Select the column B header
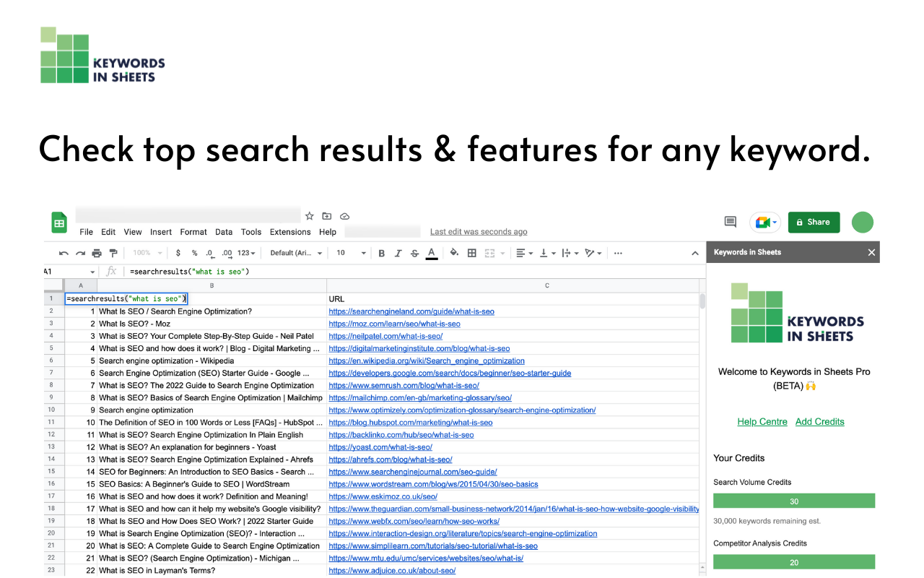Image resolution: width=924 pixels, height=578 pixels. click(212, 285)
